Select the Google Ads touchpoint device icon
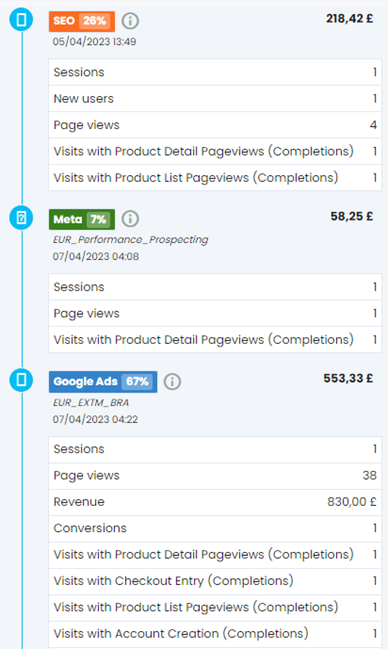Screen dimensions: 388x649 pos(21,379)
